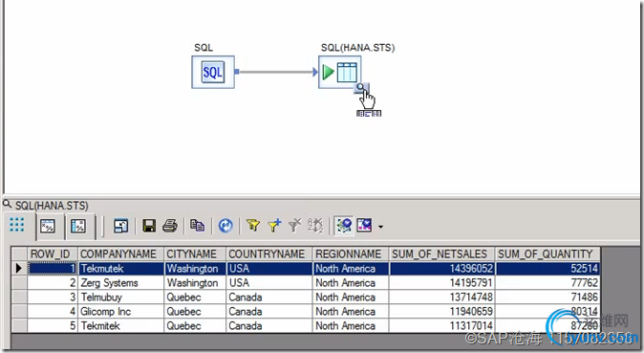Switch to the data grid tab with dots icon

tap(17, 225)
